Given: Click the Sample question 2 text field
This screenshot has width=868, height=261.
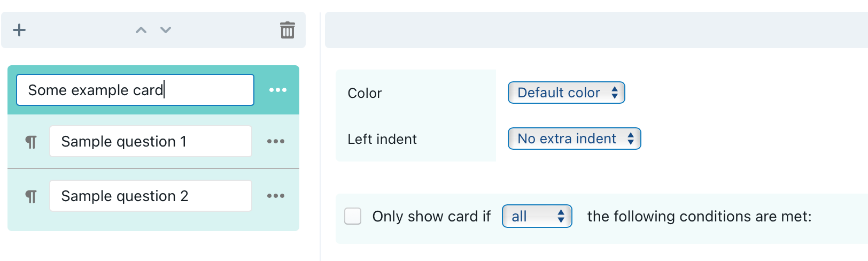Looking at the screenshot, I should pyautogui.click(x=150, y=196).
